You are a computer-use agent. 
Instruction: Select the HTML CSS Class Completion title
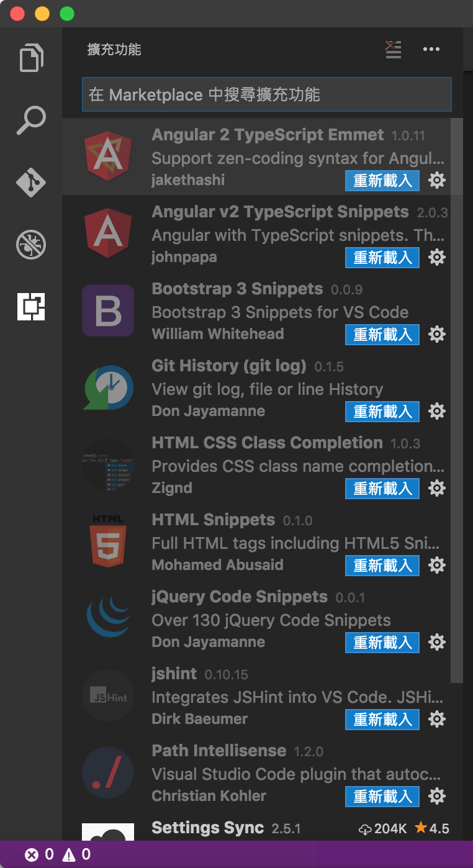(267, 443)
